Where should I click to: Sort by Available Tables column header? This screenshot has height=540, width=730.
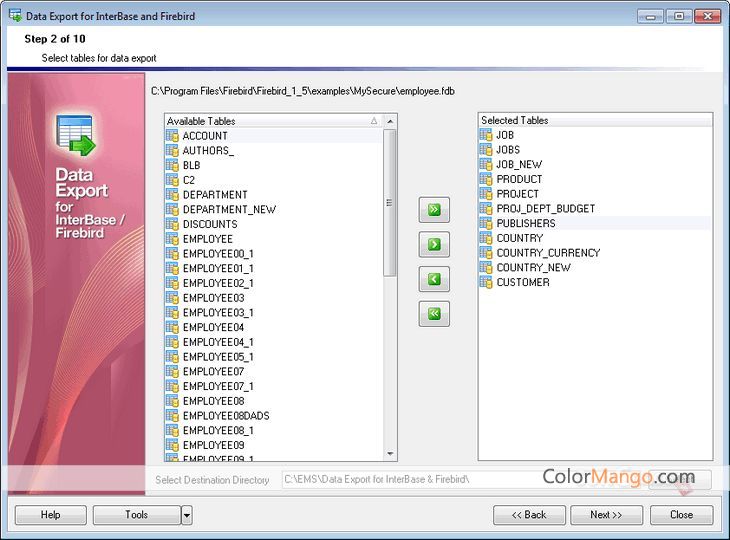coord(273,121)
